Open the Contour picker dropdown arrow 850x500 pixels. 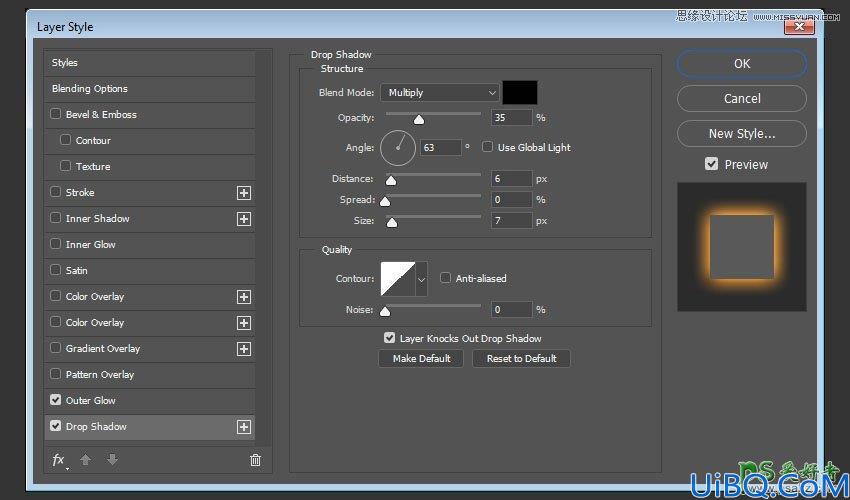tap(422, 279)
